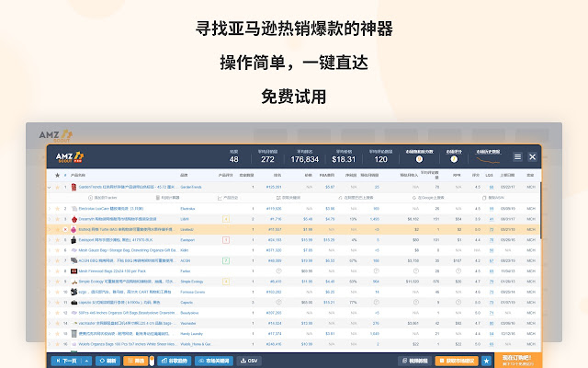This screenshot has height=368, width=588.
Task: Expand the Electrolux LuxCare row
Action: (x=50, y=209)
